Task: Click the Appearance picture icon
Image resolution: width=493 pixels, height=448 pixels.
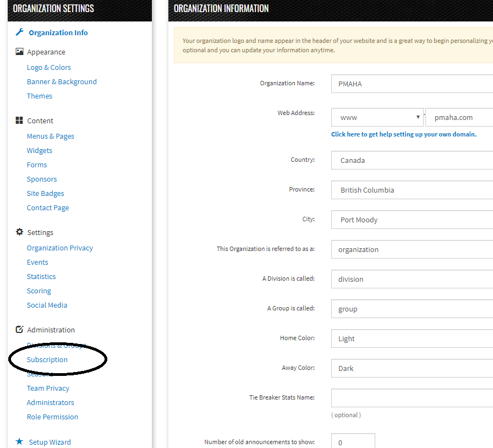Action: (x=18, y=52)
